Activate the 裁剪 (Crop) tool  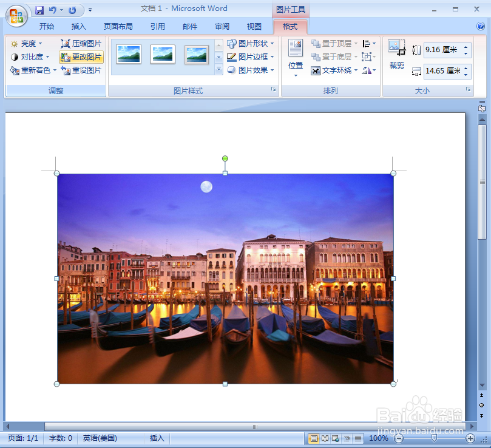coord(396,57)
